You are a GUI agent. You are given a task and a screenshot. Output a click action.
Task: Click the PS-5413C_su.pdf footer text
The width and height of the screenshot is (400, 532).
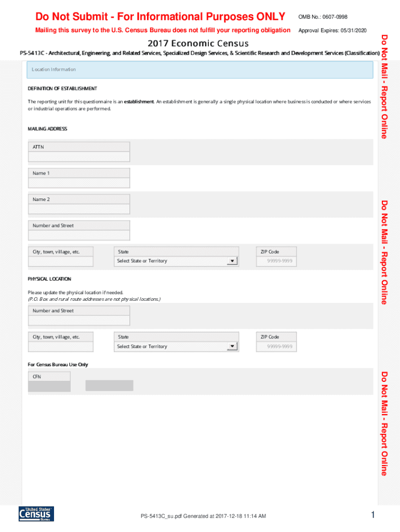(x=203, y=516)
